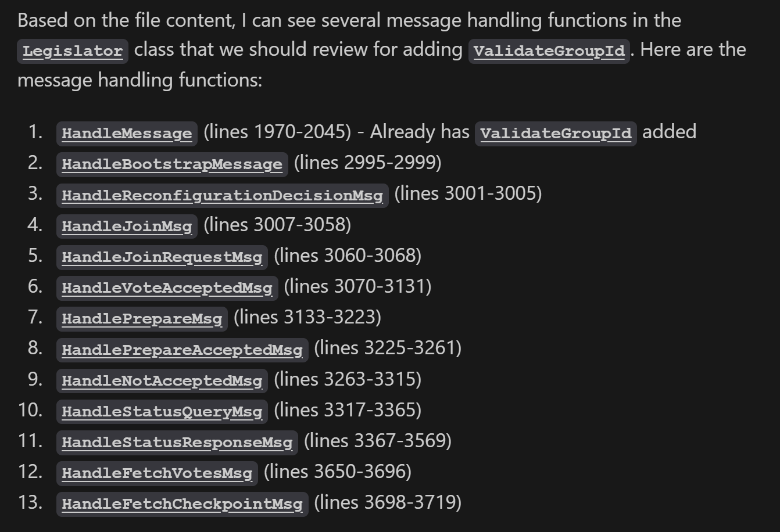This screenshot has width=780, height=532.
Task: Click the '(lines 3367-3569)' line range text
Action: coord(378,440)
